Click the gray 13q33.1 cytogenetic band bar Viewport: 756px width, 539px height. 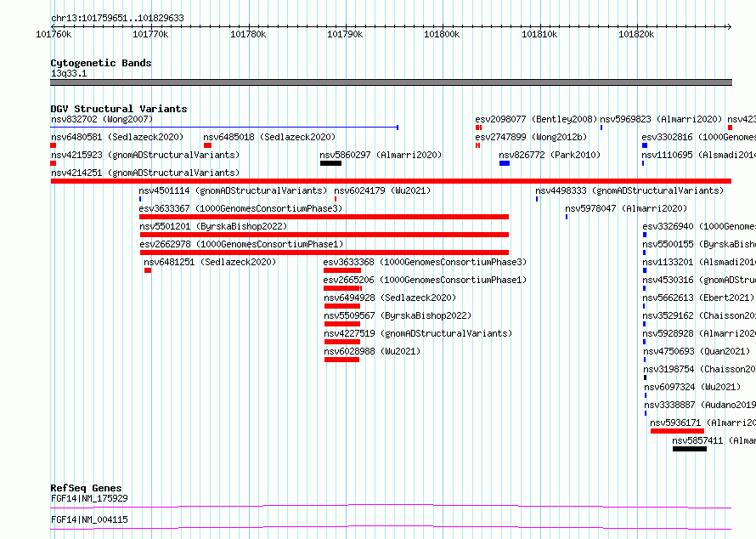(x=391, y=82)
